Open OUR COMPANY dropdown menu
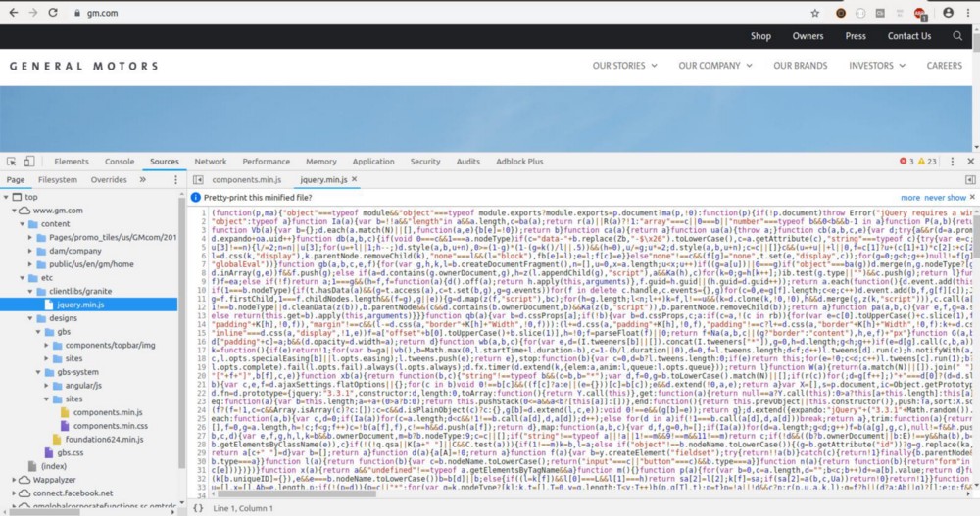980x516 pixels. pos(715,66)
